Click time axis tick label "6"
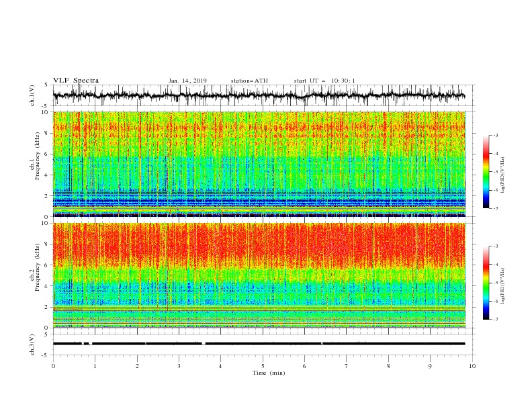Image resolution: width=532 pixels, height=411 pixels. coord(304,366)
